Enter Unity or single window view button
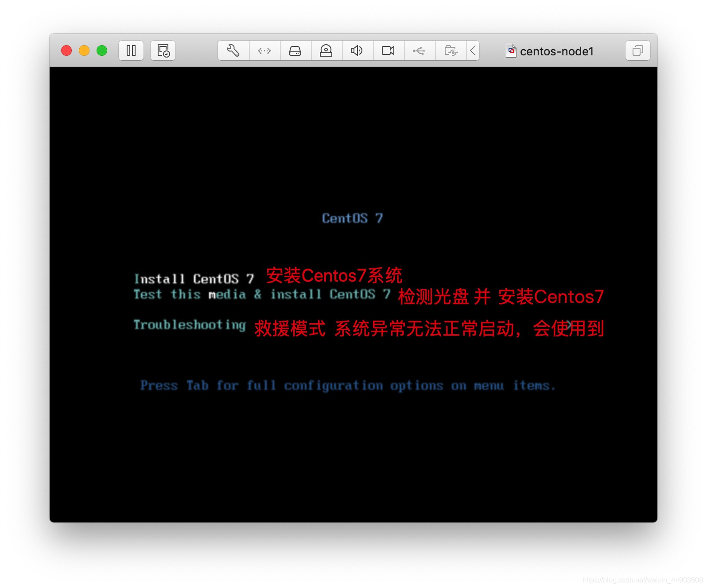This screenshot has width=707, height=588. (x=638, y=50)
